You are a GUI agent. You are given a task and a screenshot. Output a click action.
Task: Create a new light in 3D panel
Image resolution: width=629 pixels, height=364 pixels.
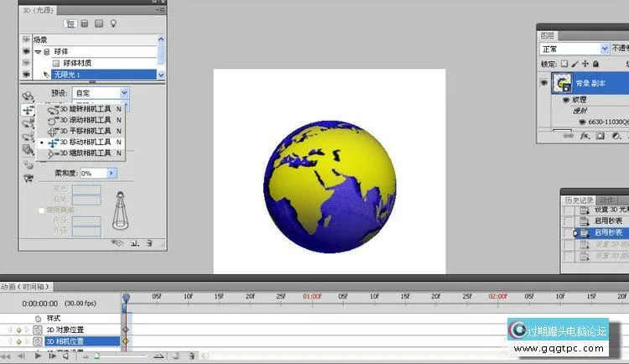pyautogui.click(x=135, y=242)
